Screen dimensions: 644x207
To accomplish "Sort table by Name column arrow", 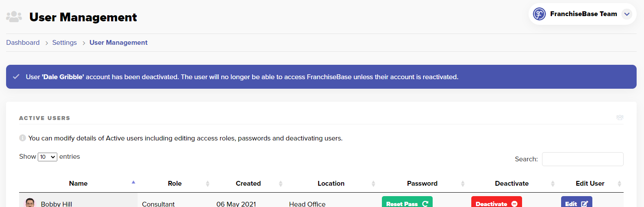I will pyautogui.click(x=133, y=182).
